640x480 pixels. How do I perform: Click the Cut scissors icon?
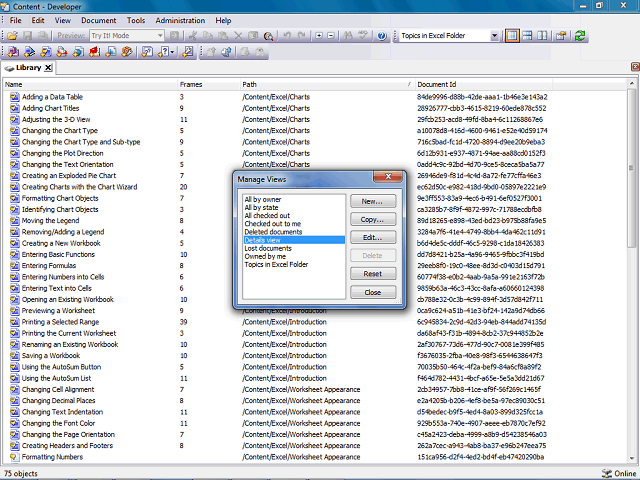[192, 36]
